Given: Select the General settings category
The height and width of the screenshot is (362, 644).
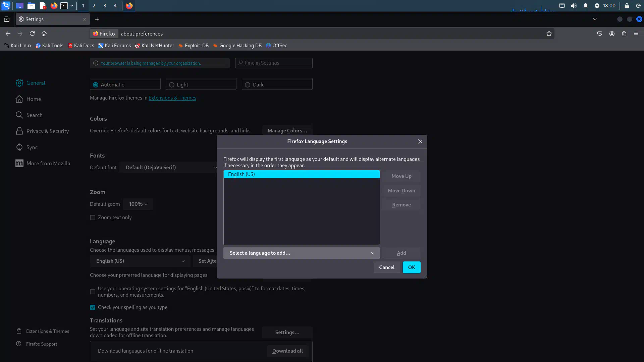Looking at the screenshot, I should pyautogui.click(x=31, y=83).
